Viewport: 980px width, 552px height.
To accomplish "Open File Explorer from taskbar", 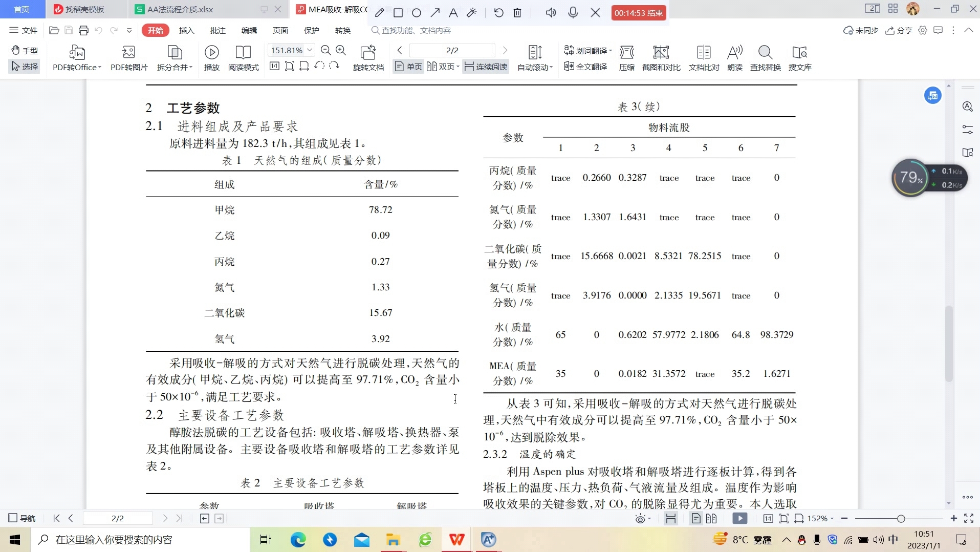I will [x=393, y=539].
